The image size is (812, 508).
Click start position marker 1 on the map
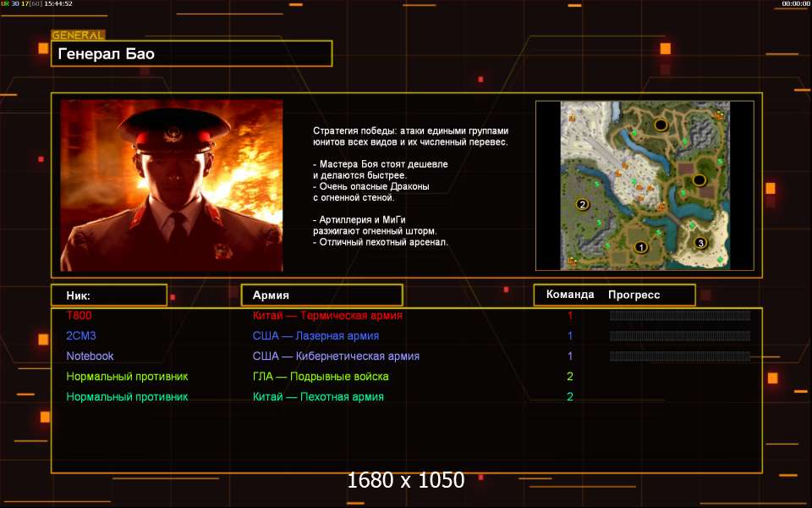(x=640, y=246)
